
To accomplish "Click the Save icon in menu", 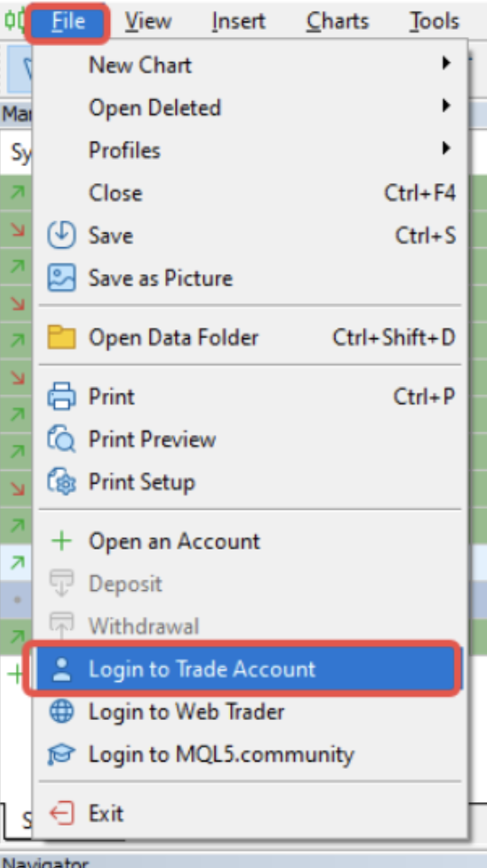I will coord(61,235).
